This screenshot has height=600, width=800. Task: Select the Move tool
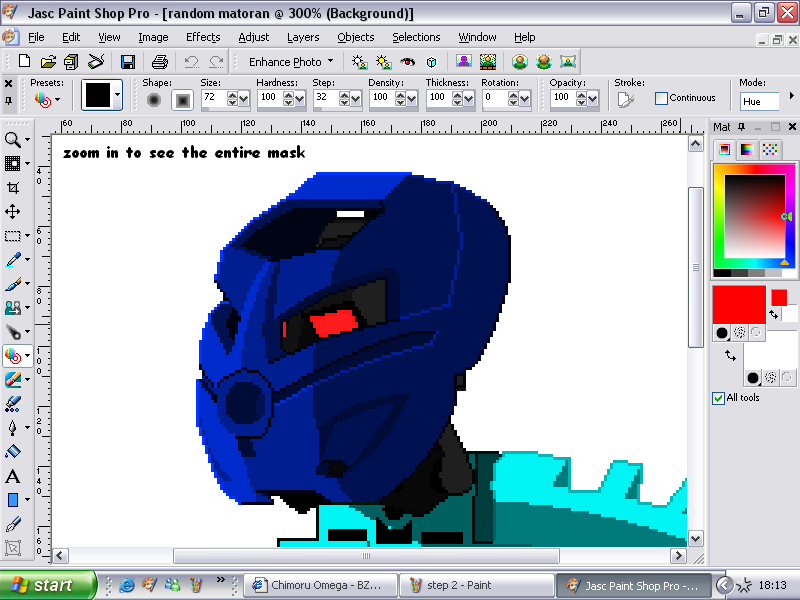tap(15, 209)
